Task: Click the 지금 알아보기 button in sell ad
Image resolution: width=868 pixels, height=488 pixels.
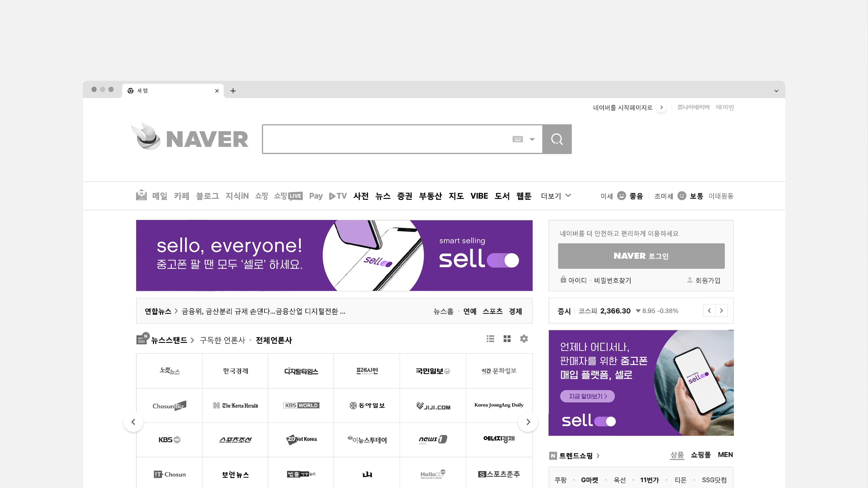Action: pos(587,396)
